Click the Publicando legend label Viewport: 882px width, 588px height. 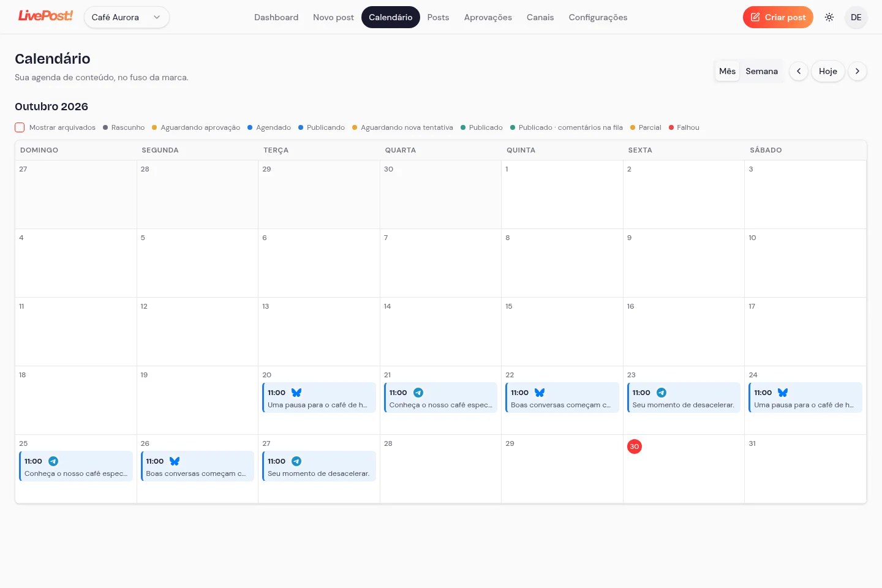tap(326, 127)
